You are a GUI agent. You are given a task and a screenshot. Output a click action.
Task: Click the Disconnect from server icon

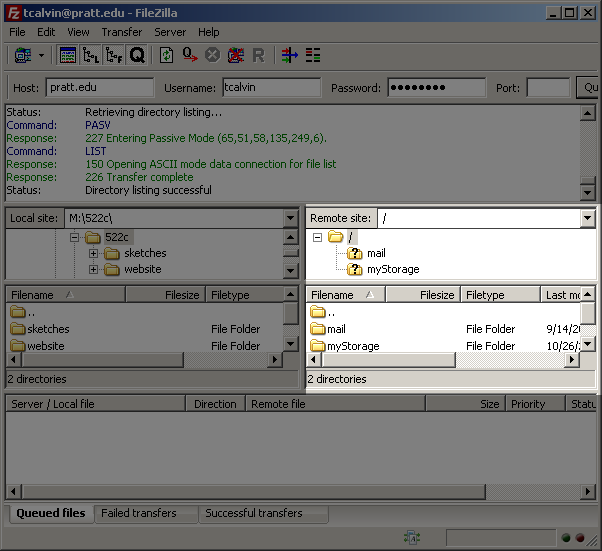tap(236, 55)
